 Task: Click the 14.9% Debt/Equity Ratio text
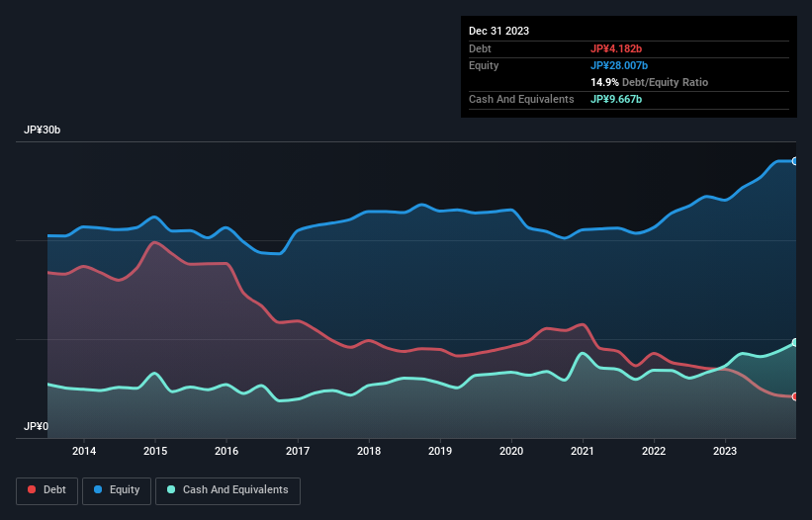pos(650,82)
